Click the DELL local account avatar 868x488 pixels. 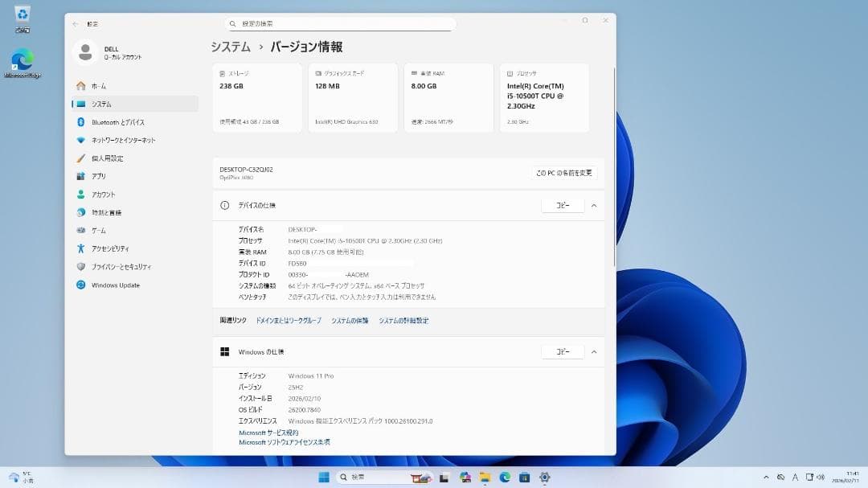point(86,53)
